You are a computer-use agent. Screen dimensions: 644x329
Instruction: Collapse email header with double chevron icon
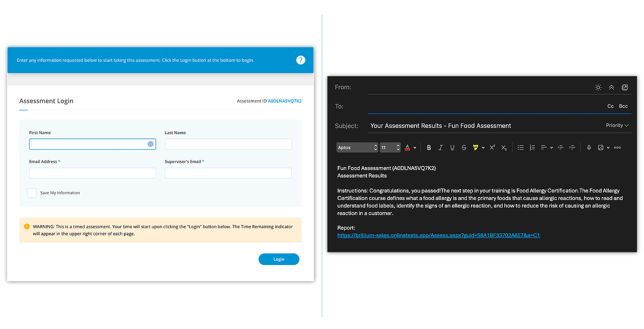611,87
